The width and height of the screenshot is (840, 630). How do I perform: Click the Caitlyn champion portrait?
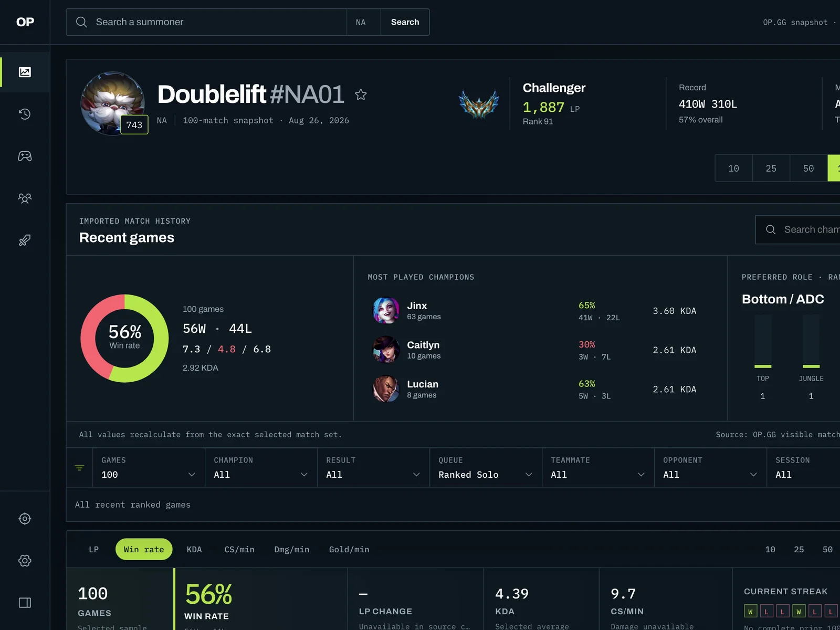click(x=386, y=350)
